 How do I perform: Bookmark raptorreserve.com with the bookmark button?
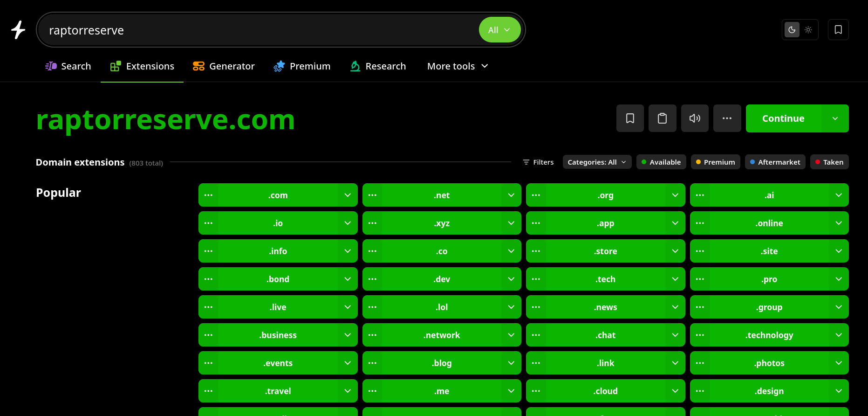(630, 118)
